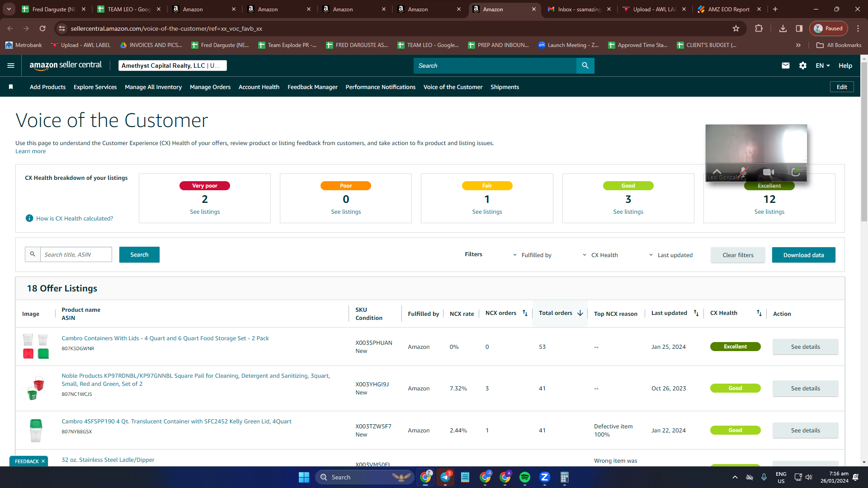868x488 pixels.
Task: Click Download data button
Action: [x=803, y=255]
